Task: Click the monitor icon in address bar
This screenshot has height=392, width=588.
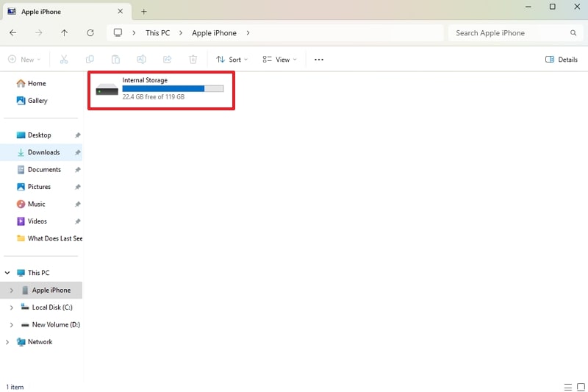Action: (118, 32)
